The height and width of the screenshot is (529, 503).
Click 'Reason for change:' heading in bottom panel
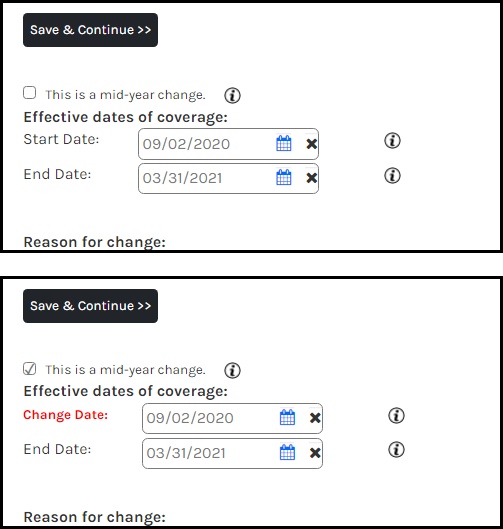(x=94, y=517)
